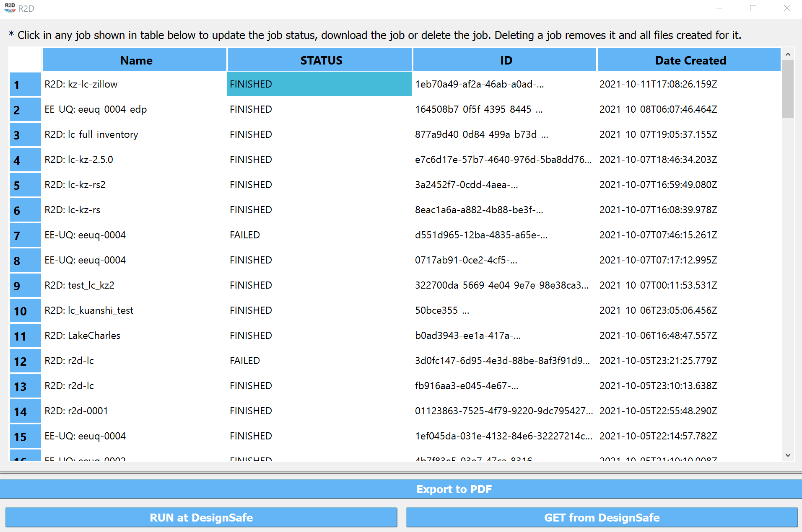Select row header number 2
This screenshot has height=532, width=802.
(26, 110)
